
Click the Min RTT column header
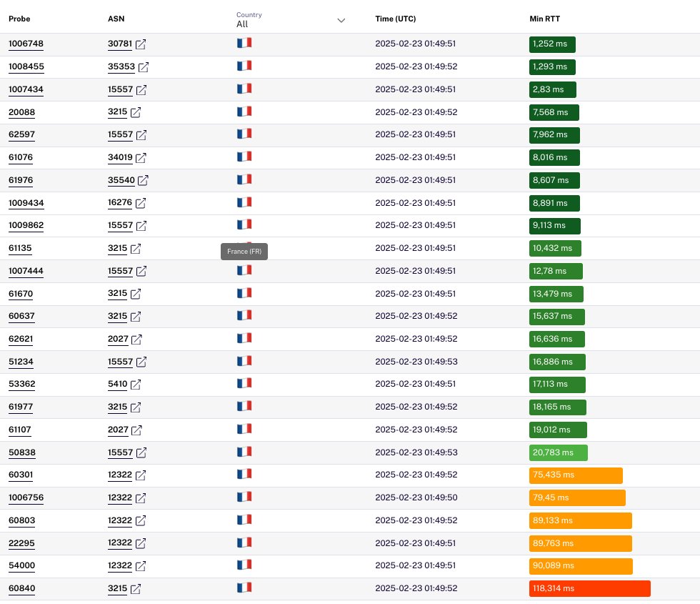point(544,19)
